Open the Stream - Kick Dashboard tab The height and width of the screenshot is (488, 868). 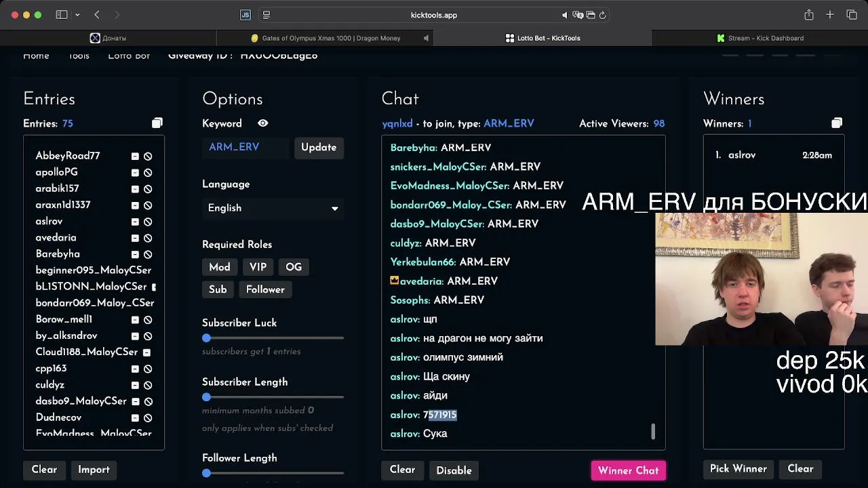759,38
